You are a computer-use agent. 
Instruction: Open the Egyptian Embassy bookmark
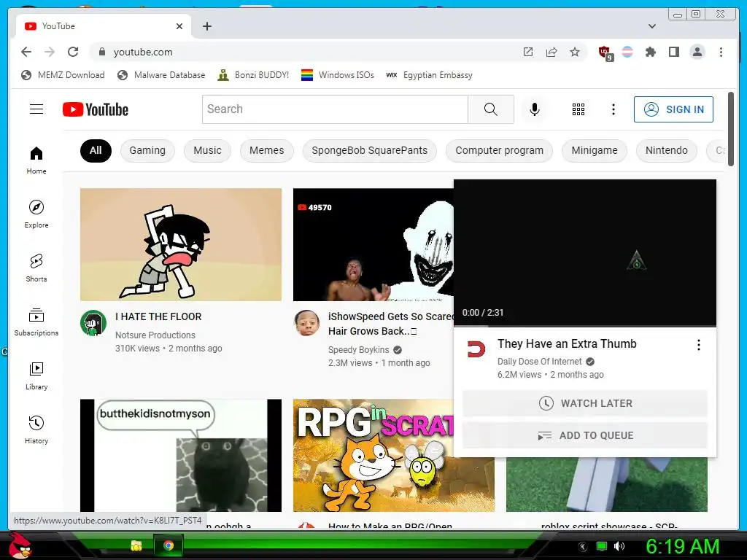[429, 75]
